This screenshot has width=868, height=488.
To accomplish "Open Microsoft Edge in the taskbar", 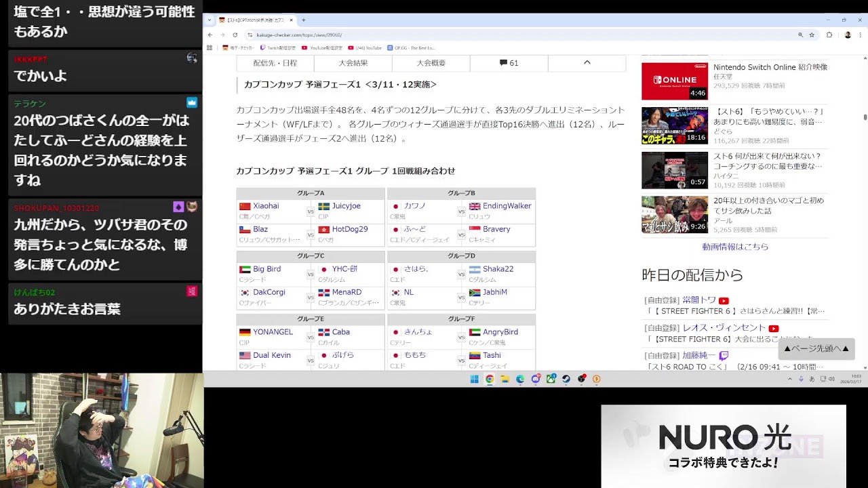I will [520, 379].
